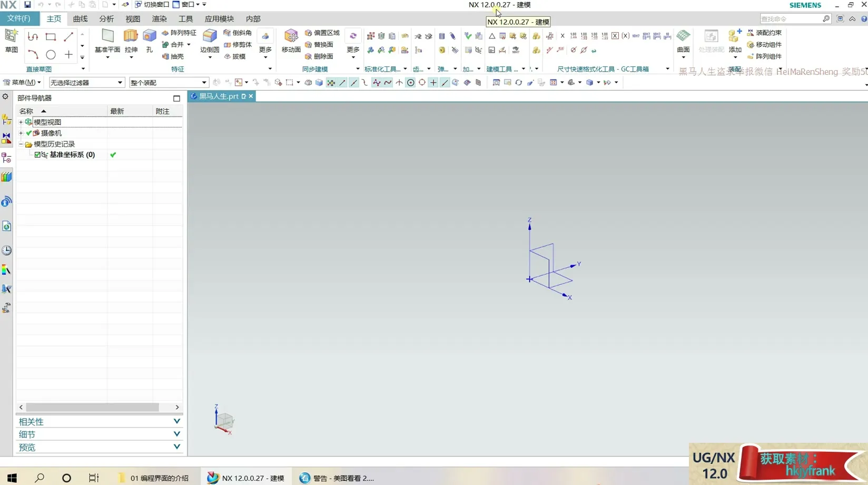Click the Hole (孔) feature icon
The height and width of the screenshot is (485, 868).
(150, 41)
